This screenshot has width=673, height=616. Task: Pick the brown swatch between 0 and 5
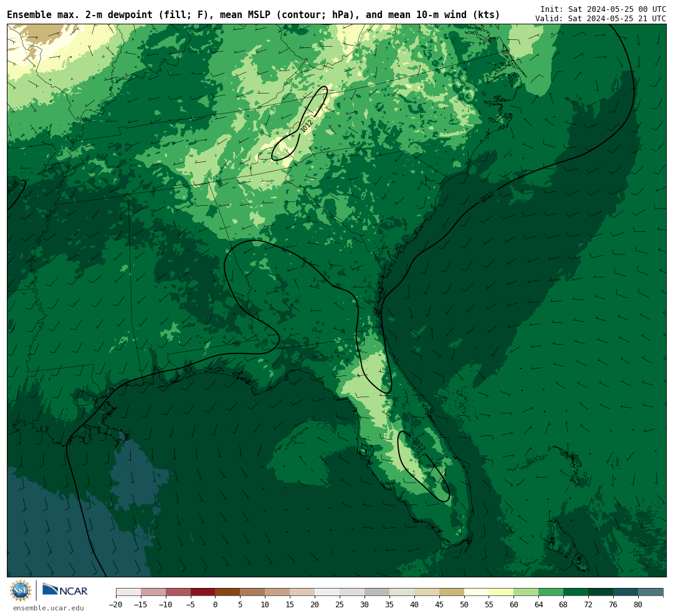[x=227, y=592]
